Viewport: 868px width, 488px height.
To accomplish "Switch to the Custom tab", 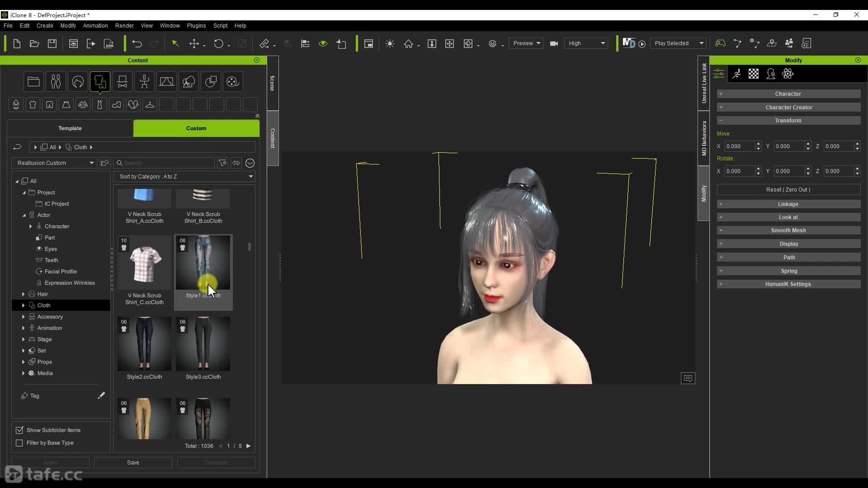I will [x=196, y=128].
